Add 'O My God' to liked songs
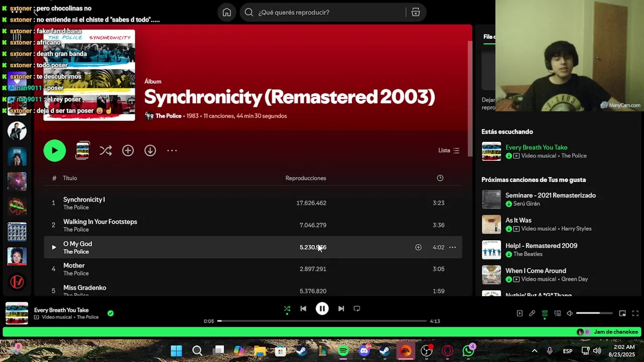This screenshot has width=644, height=362. pos(418,247)
